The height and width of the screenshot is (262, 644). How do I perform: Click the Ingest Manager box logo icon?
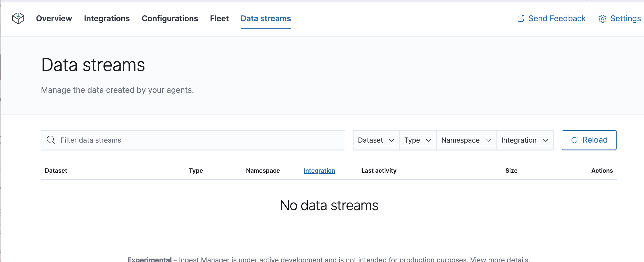18,18
